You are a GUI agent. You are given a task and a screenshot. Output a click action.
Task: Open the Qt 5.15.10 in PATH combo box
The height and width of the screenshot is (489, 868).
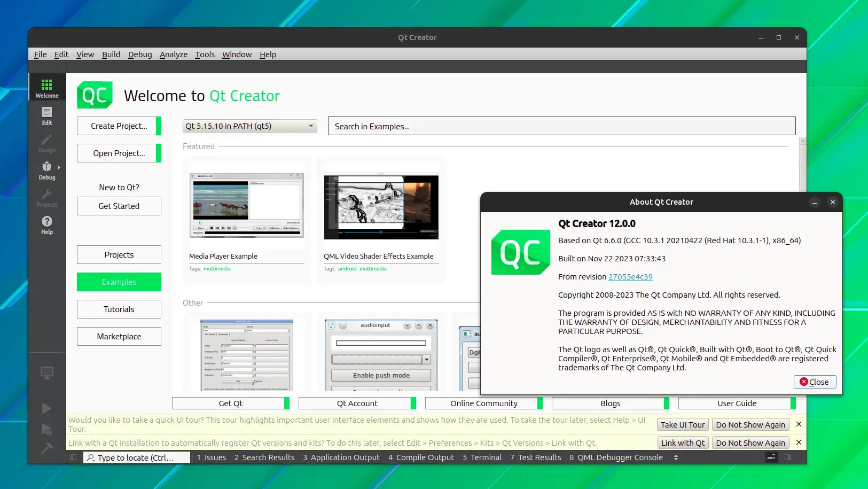[x=249, y=126]
